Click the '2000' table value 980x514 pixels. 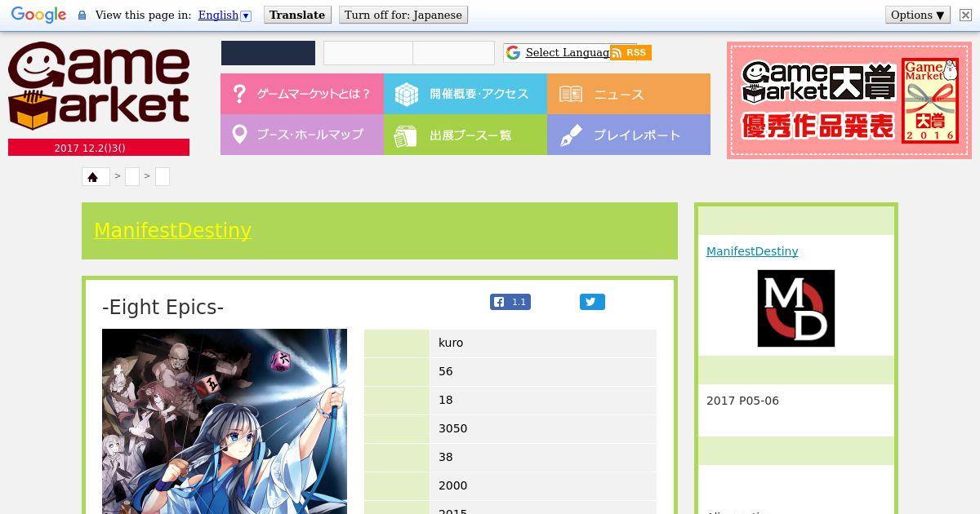pos(452,485)
